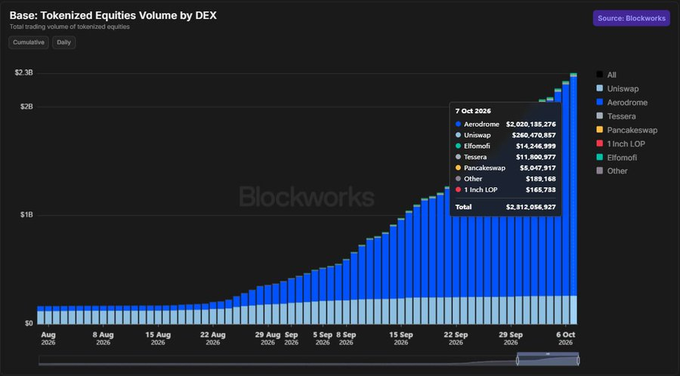Viewport: 680px width, 376px height.
Task: Click the 7 Oct 2026 tooltip date
Action: pyautogui.click(x=473, y=111)
